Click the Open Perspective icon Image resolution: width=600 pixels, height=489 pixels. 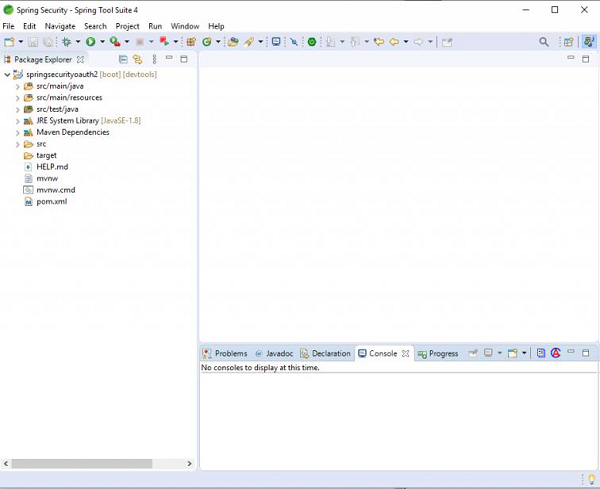click(x=569, y=42)
